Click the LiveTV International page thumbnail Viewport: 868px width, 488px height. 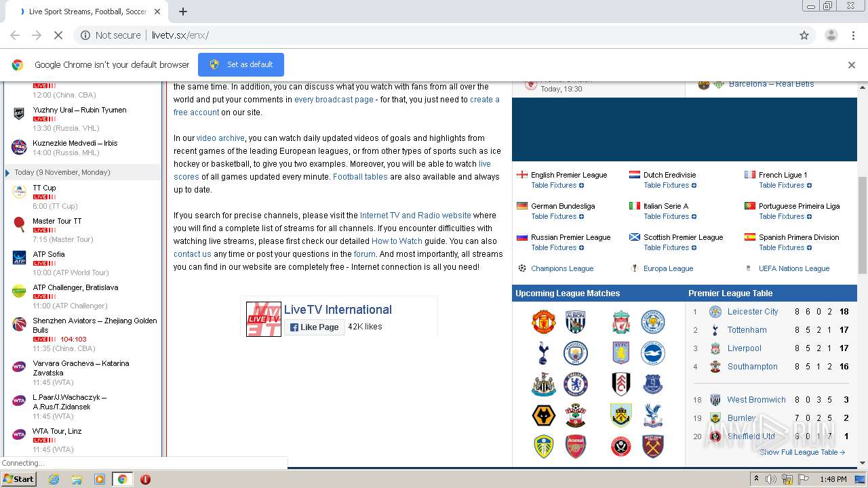[263, 319]
